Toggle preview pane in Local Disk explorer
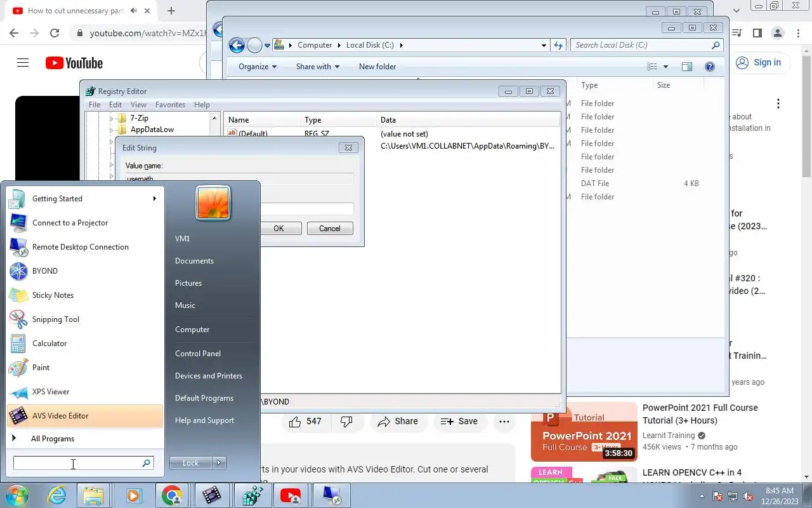Screen dimensions: 812x508 click(x=686, y=67)
